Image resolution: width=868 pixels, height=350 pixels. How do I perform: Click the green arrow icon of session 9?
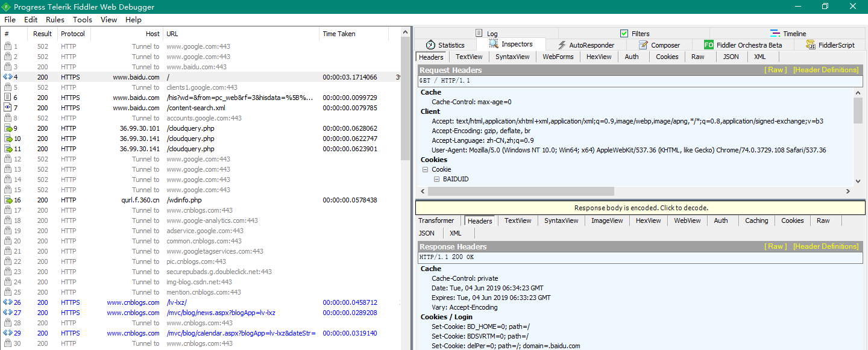[x=8, y=128]
